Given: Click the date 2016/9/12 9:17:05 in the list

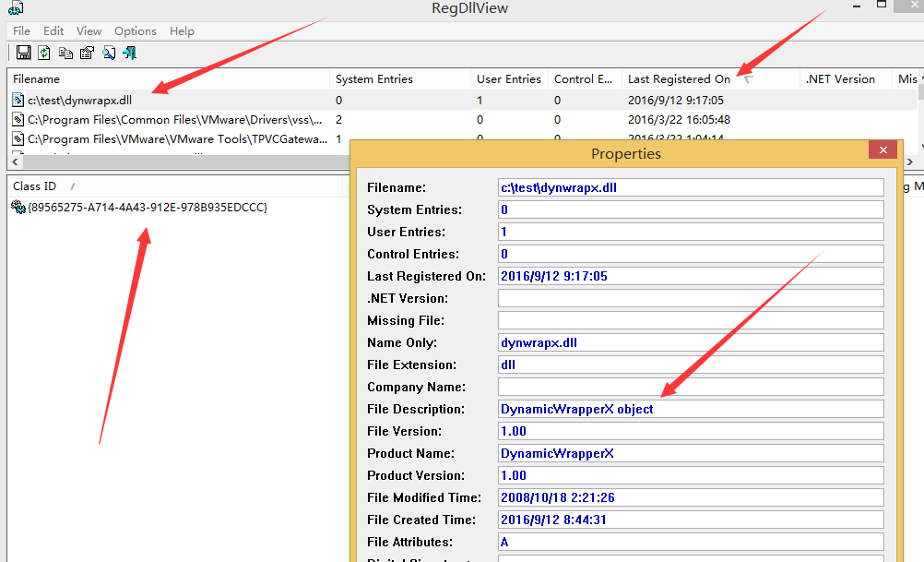Looking at the screenshot, I should tap(675, 101).
